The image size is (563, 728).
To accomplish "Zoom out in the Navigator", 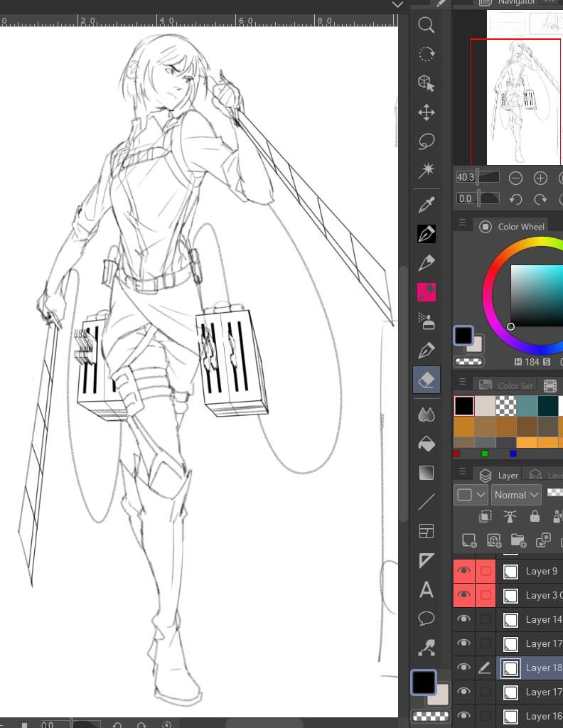I will click(515, 178).
